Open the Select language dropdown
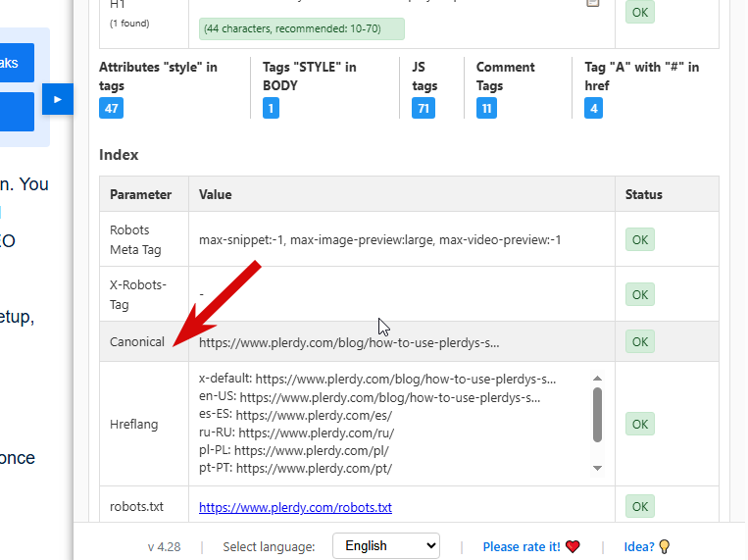The image size is (748, 560). 386,546
